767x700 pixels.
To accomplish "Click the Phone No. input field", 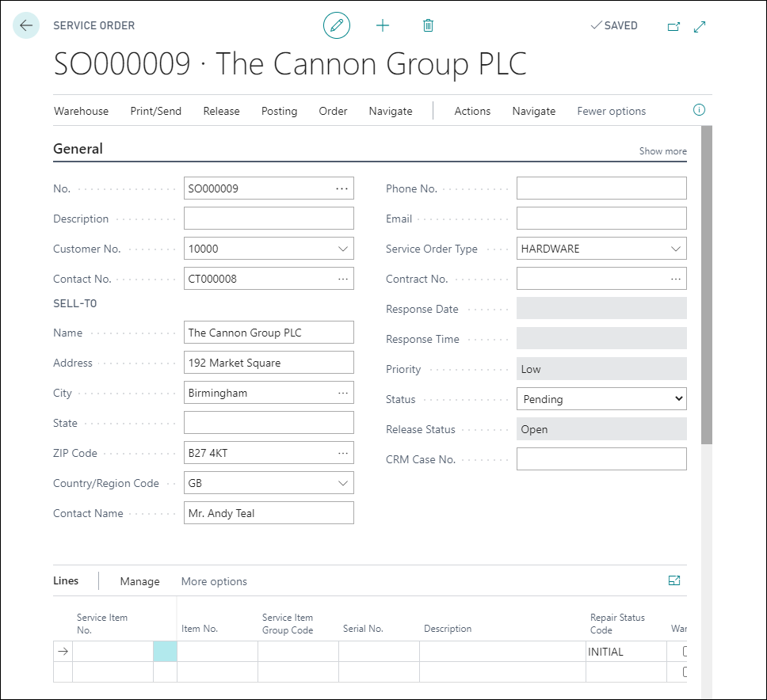I will (601, 188).
